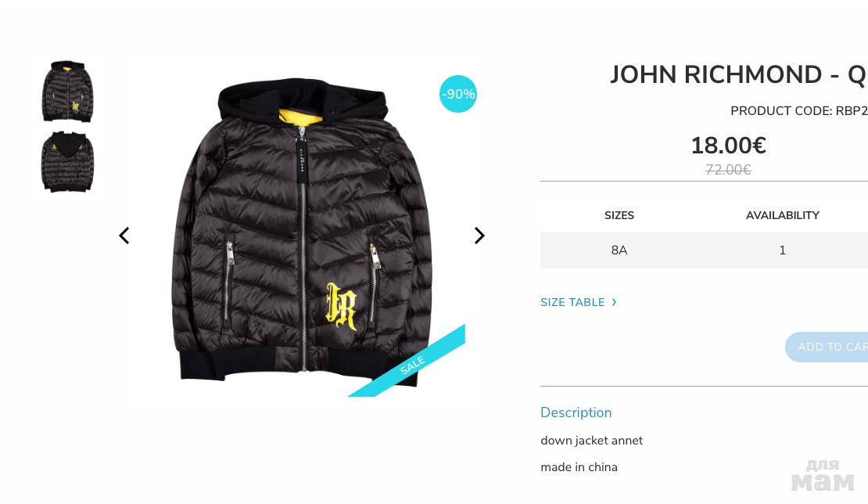Open the SIZE TABLE link

click(x=572, y=302)
